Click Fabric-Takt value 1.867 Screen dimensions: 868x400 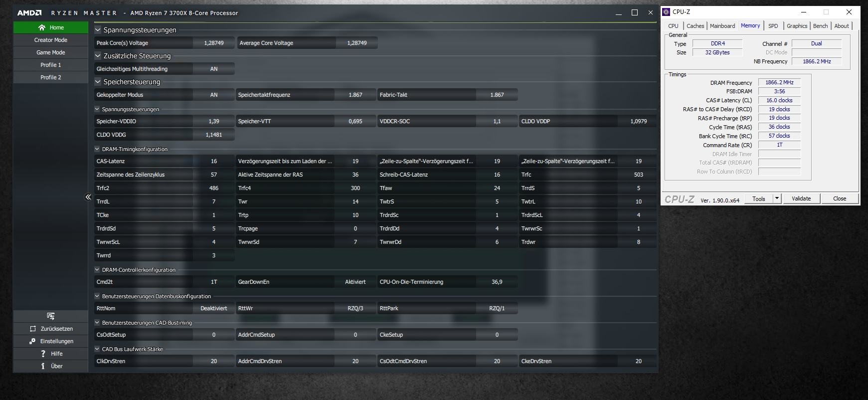(497, 95)
